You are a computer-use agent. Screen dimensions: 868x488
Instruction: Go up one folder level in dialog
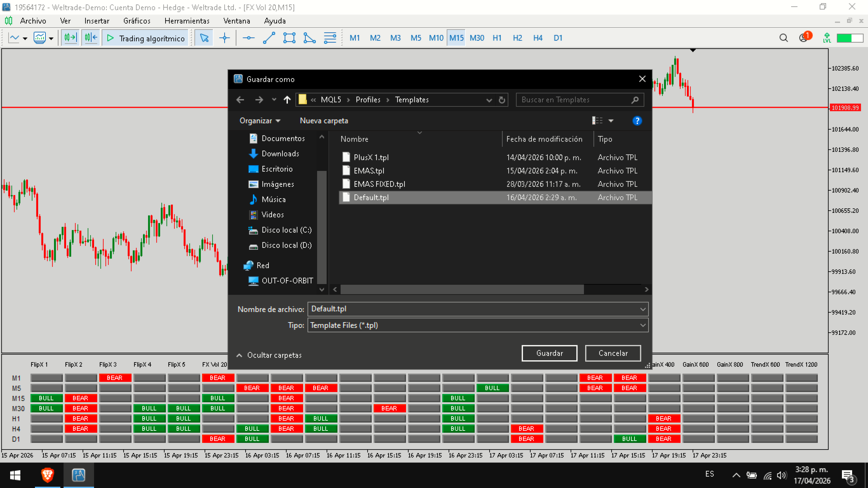[x=287, y=100]
